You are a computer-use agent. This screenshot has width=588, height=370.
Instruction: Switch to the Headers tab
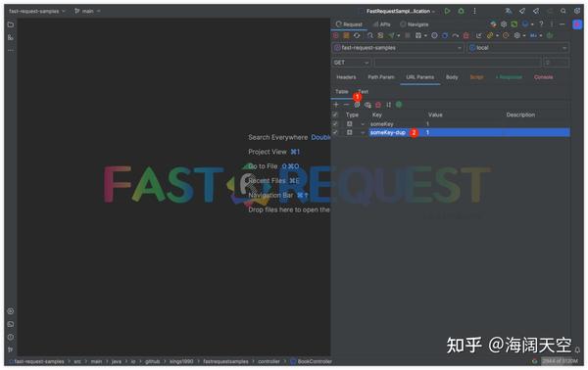click(x=346, y=77)
